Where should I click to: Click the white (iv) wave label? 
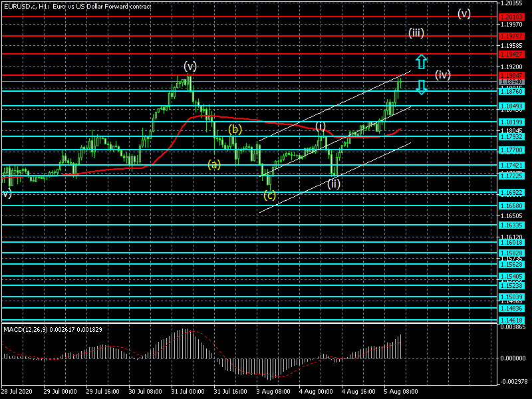point(443,74)
